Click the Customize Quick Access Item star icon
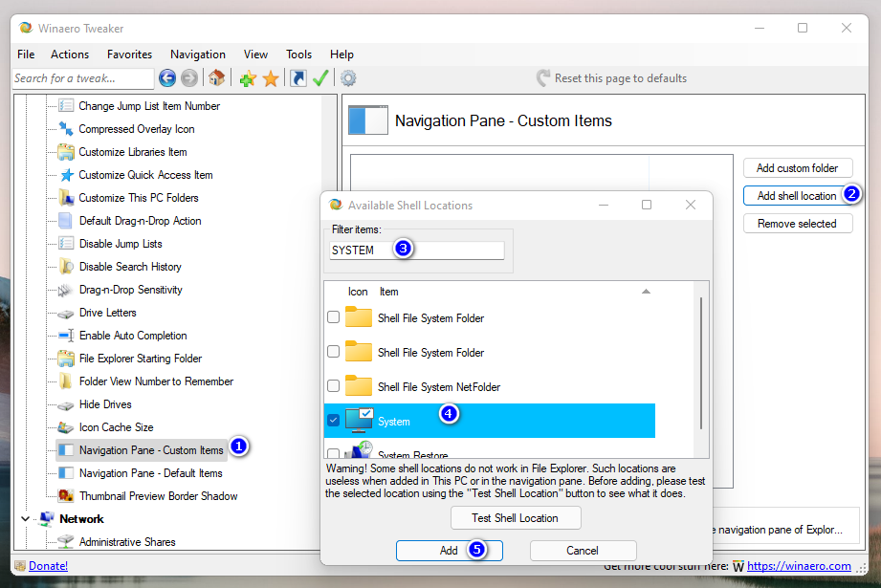881x588 pixels. click(x=66, y=175)
